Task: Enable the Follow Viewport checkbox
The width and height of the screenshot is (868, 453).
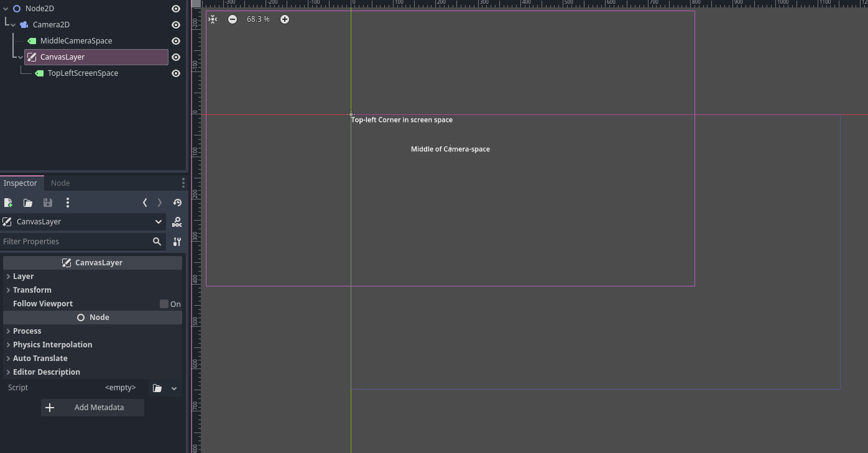Action: point(164,304)
